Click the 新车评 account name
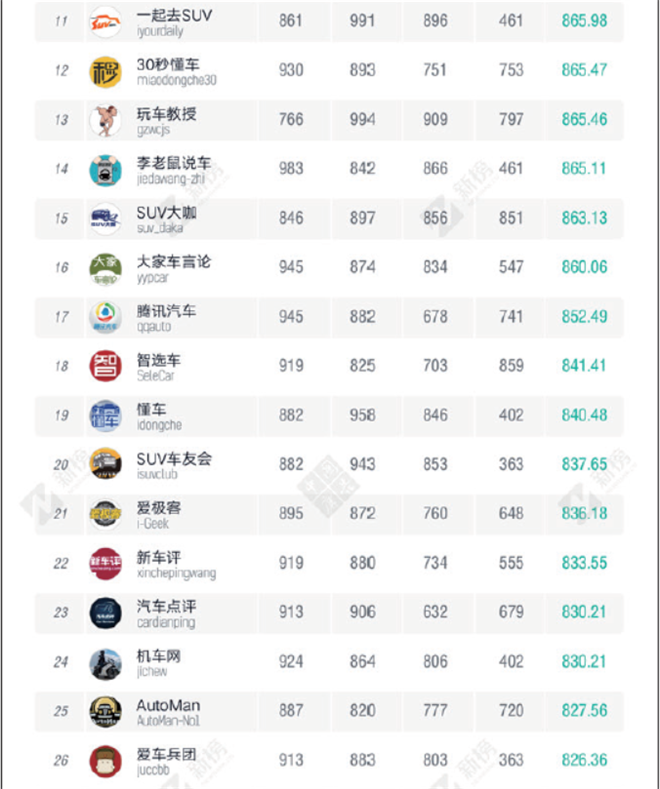This screenshot has height=789, width=660. pos(158,557)
